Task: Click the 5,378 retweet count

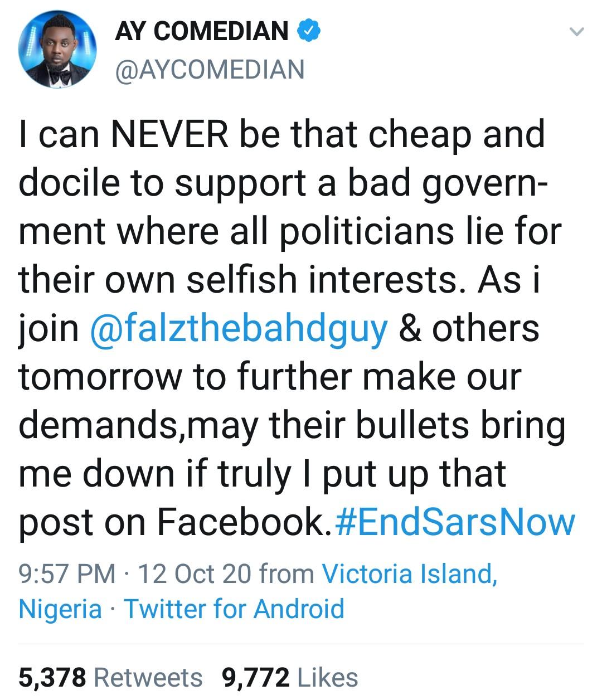Action: [x=52, y=678]
